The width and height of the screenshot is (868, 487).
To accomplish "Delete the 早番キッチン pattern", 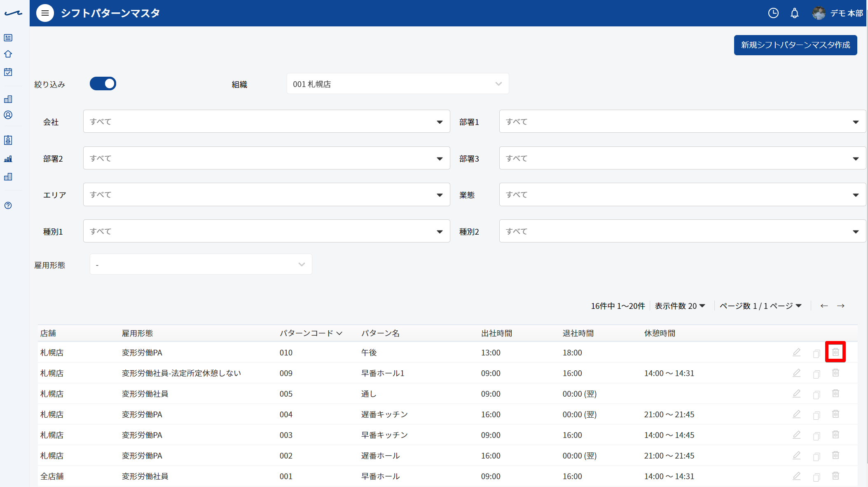I will coord(835,435).
